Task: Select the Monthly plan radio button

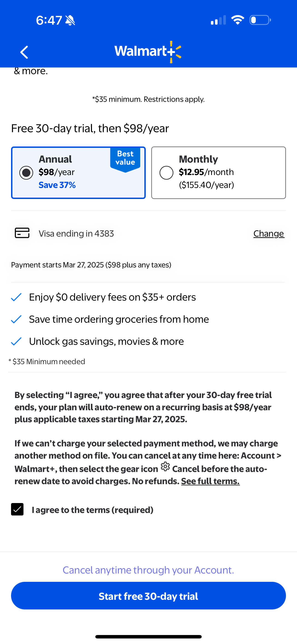Action: [x=166, y=173]
